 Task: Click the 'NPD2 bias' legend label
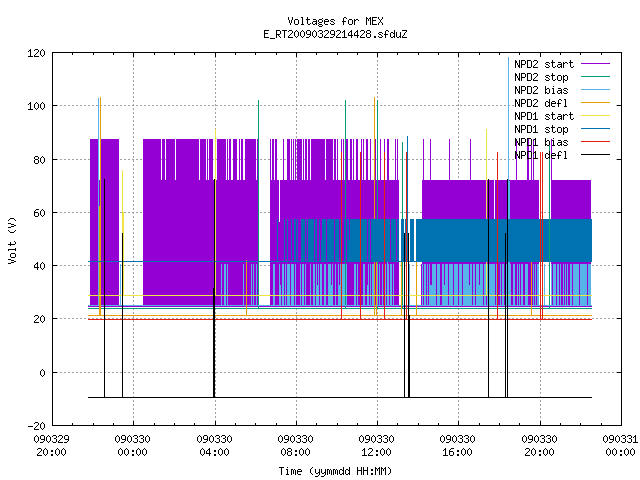pos(541,90)
